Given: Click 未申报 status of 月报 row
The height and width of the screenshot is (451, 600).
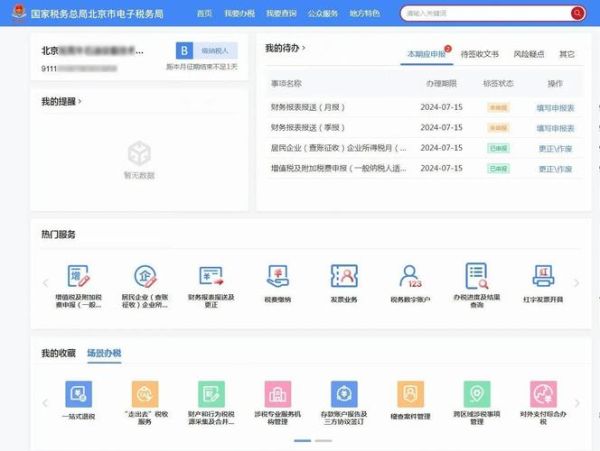Looking at the screenshot, I should click(498, 107).
